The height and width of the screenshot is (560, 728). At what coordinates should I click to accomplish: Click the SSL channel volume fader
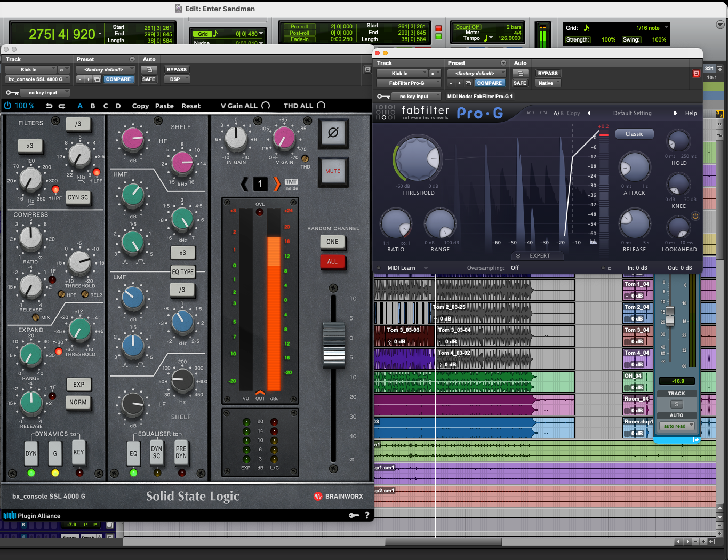tap(334, 345)
